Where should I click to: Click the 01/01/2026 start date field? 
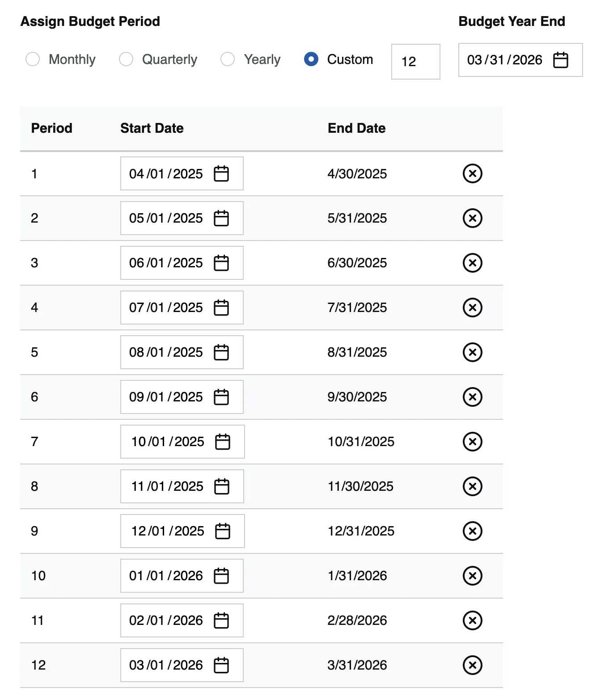182,576
